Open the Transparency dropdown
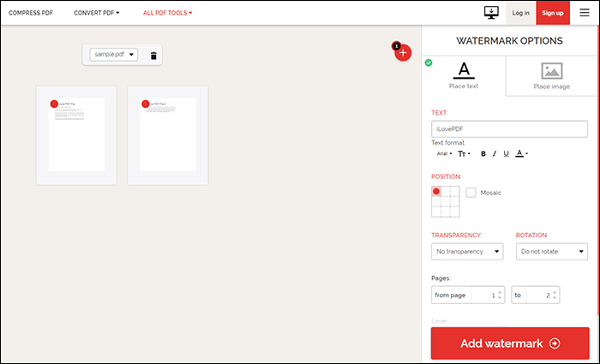Viewport: 600px width, 364px height. [467, 252]
